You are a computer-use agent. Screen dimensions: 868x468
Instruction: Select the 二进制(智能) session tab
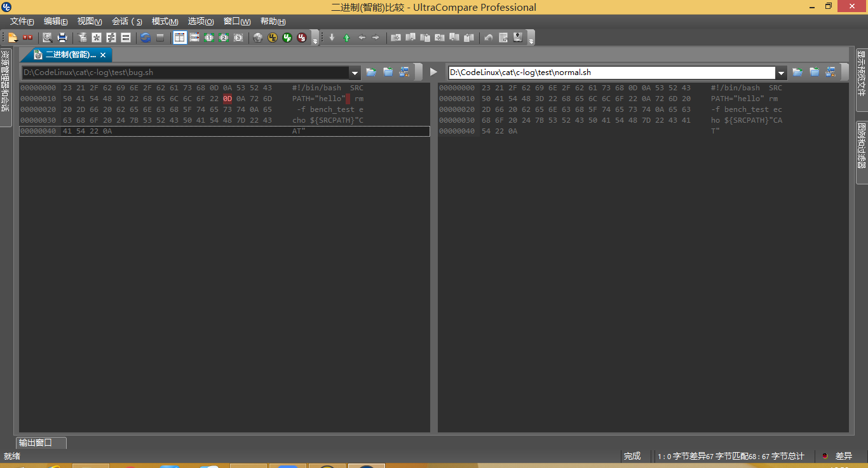coord(65,55)
